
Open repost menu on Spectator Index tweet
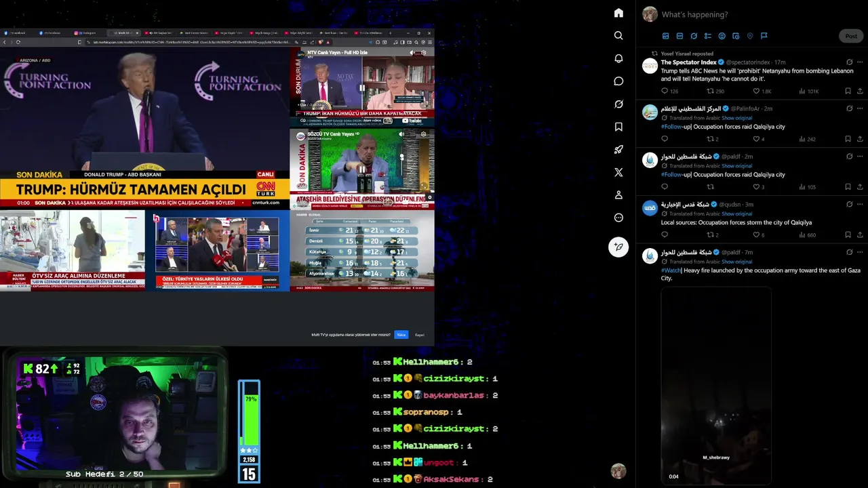pos(711,91)
